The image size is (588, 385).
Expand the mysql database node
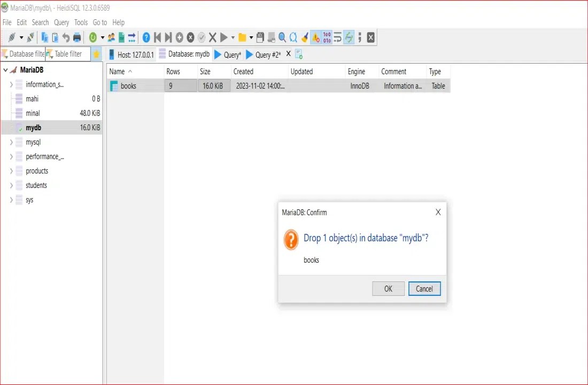(11, 142)
